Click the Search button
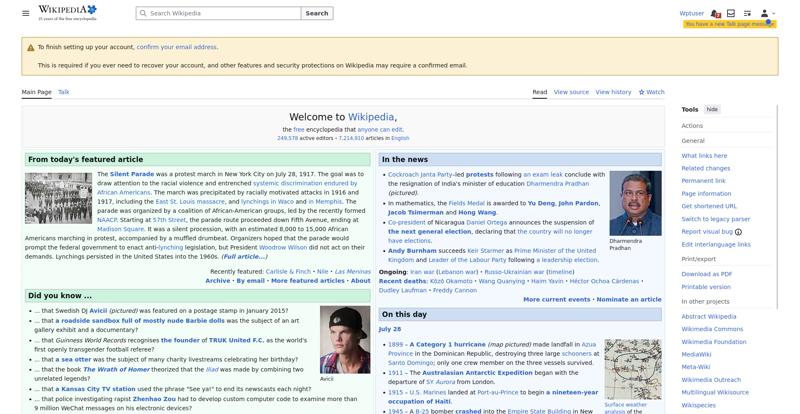 tap(317, 13)
